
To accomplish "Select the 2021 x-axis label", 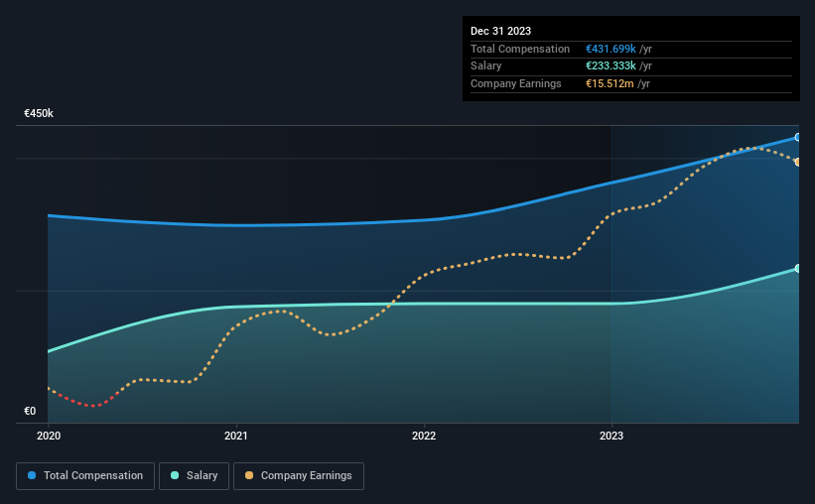I will point(236,436).
